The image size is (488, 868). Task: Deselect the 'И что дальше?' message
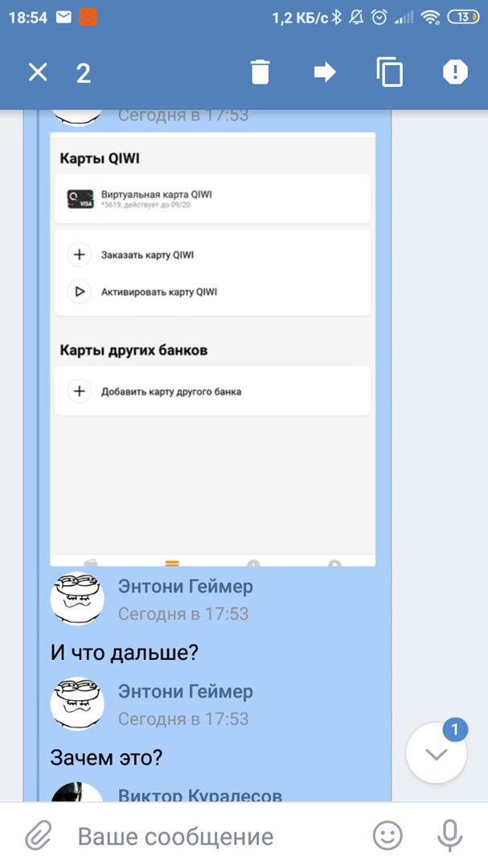[x=124, y=653]
